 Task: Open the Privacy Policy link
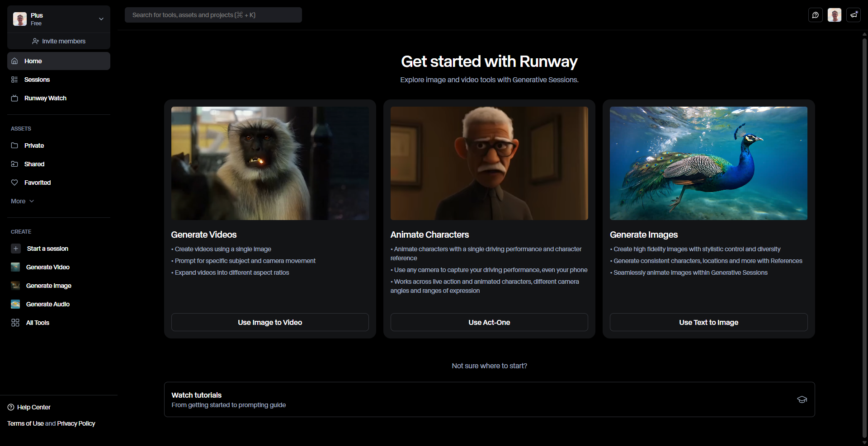(76, 423)
